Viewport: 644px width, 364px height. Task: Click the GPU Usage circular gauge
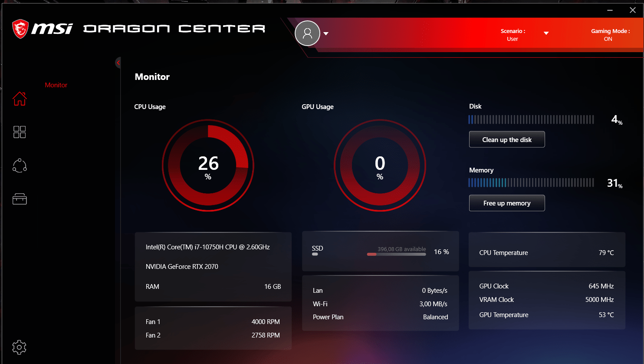tap(380, 165)
